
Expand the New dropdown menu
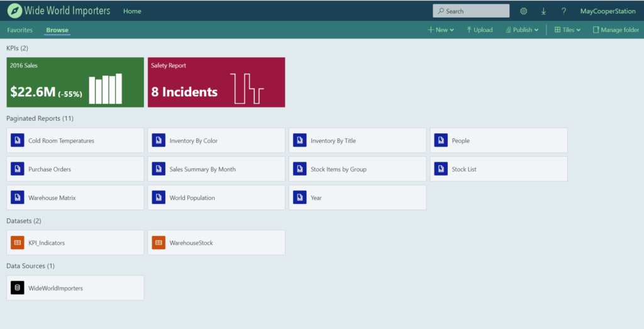point(441,30)
